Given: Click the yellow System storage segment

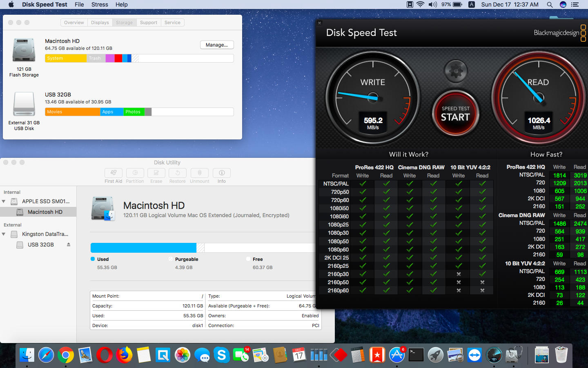Looking at the screenshot, I should pyautogui.click(x=66, y=58).
